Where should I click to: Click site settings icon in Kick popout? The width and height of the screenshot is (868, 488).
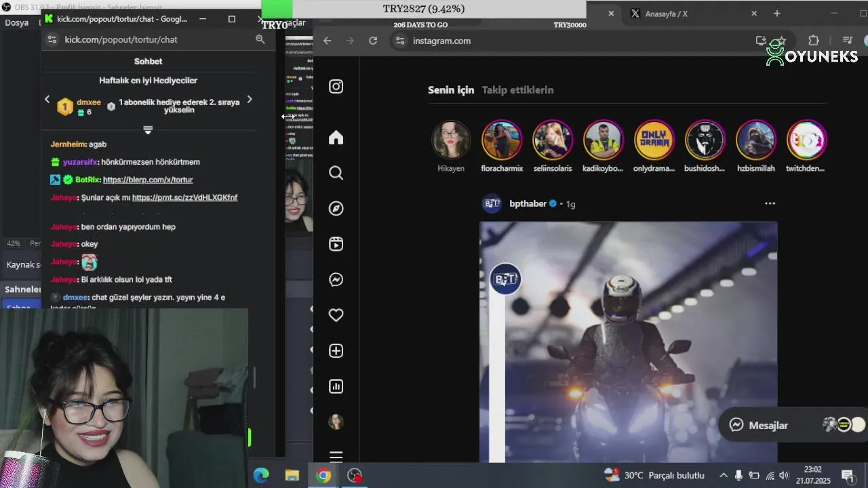coord(52,39)
